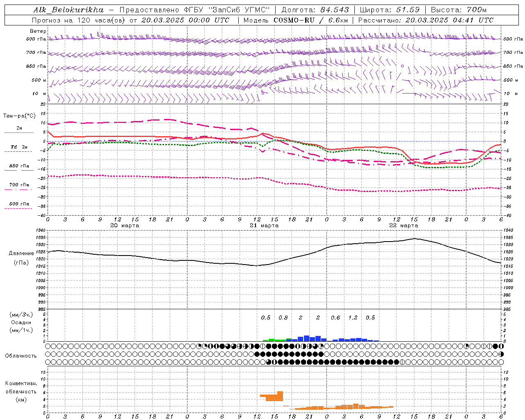Click the solid red line sample under 2м legend
The width and height of the screenshot is (525, 420).
tap(19, 133)
